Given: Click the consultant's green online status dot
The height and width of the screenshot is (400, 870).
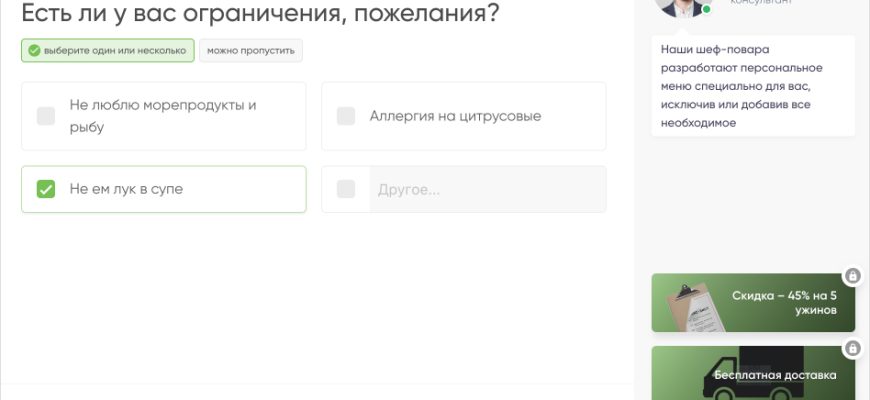Looking at the screenshot, I should point(706,9).
